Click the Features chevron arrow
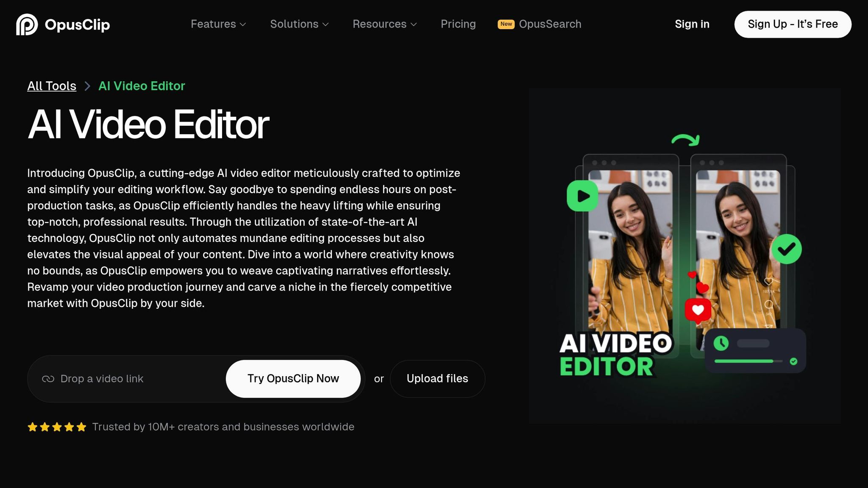This screenshot has width=868, height=488. pyautogui.click(x=243, y=25)
